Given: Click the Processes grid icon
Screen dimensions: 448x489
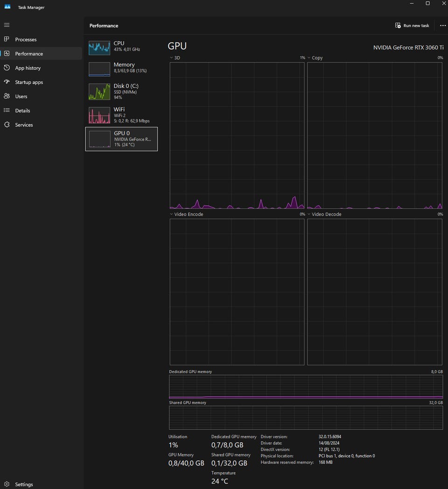Looking at the screenshot, I should [7, 39].
